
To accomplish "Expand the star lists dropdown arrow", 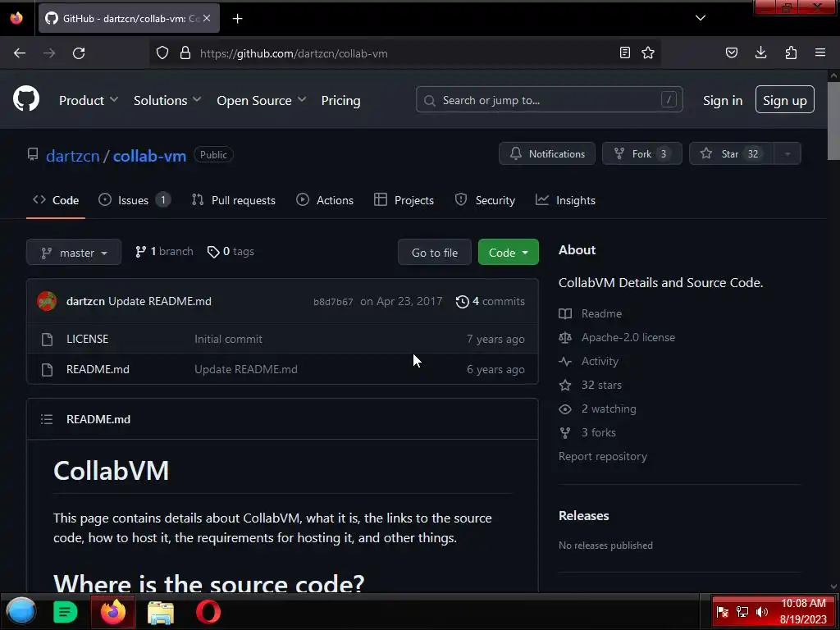I will [x=787, y=153].
